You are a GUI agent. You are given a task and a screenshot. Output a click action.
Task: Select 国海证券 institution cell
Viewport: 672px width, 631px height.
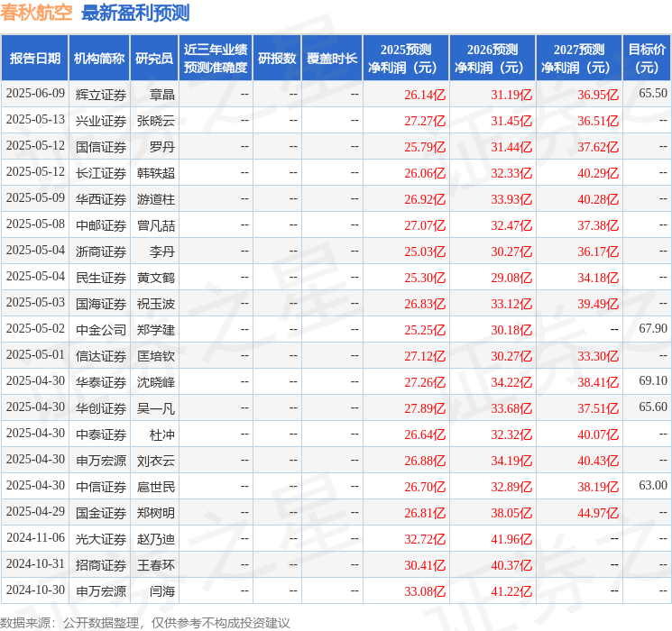(x=101, y=304)
